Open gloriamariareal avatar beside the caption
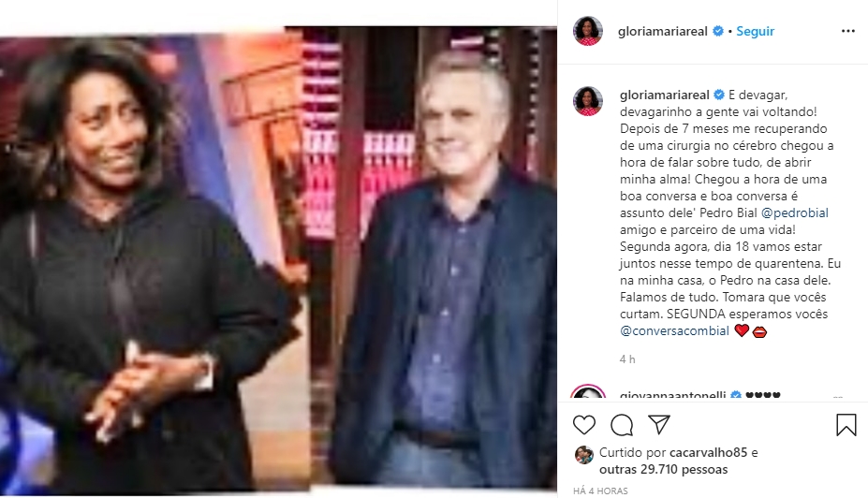 tap(588, 101)
